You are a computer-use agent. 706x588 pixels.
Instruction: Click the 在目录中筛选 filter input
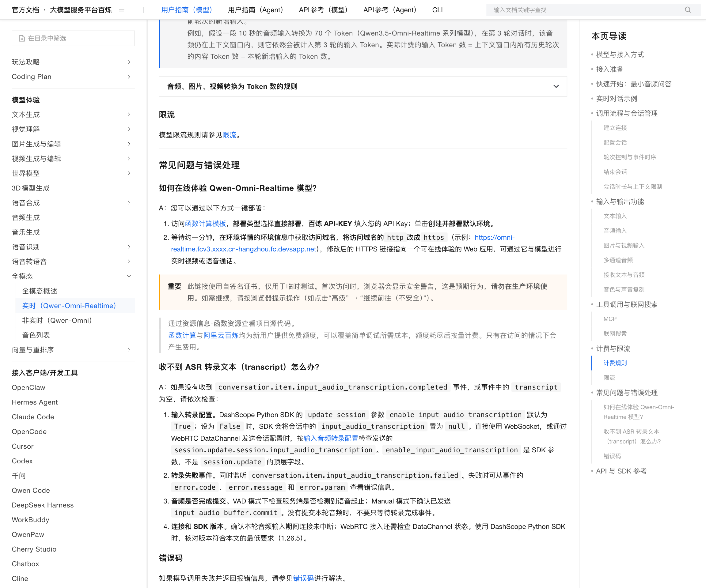point(73,38)
